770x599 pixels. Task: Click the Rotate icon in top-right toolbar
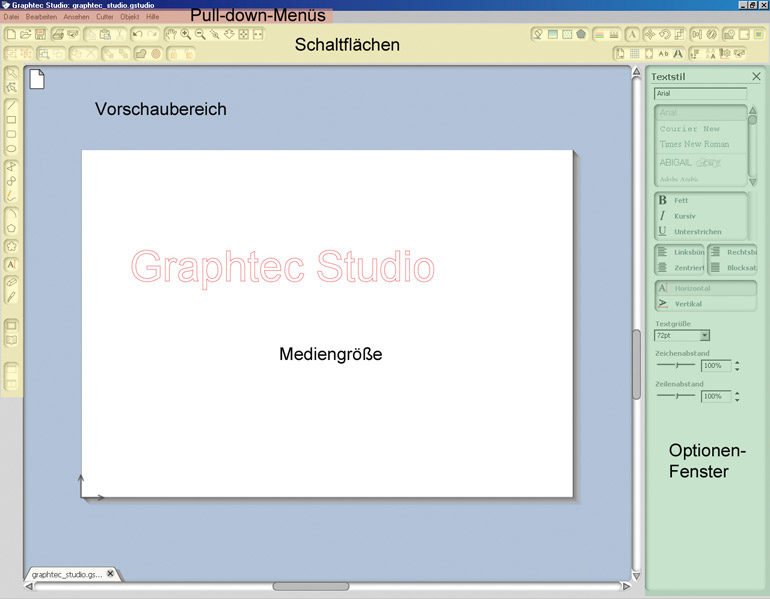664,34
